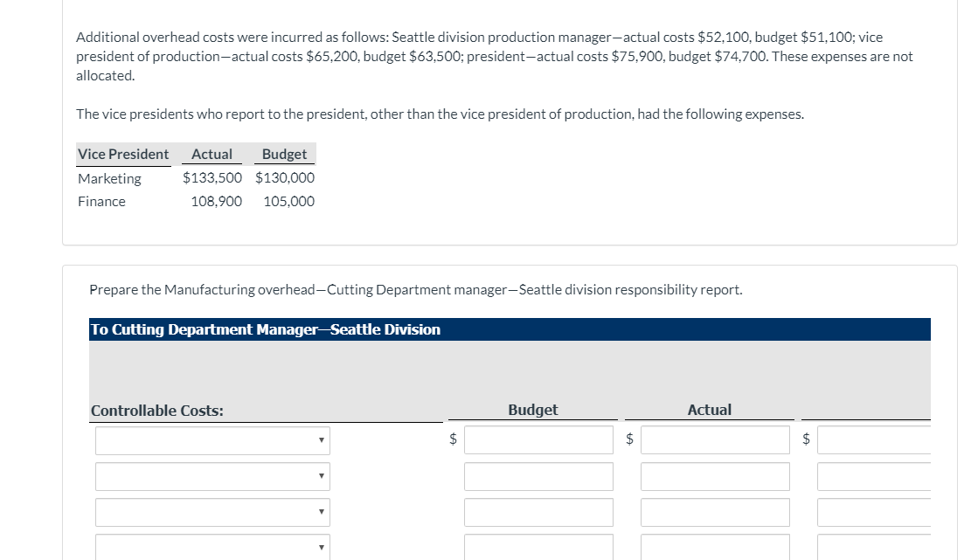This screenshot has width=978, height=560.
Task: Expand the fourth Controllable Costs dropdown
Action: point(212,547)
